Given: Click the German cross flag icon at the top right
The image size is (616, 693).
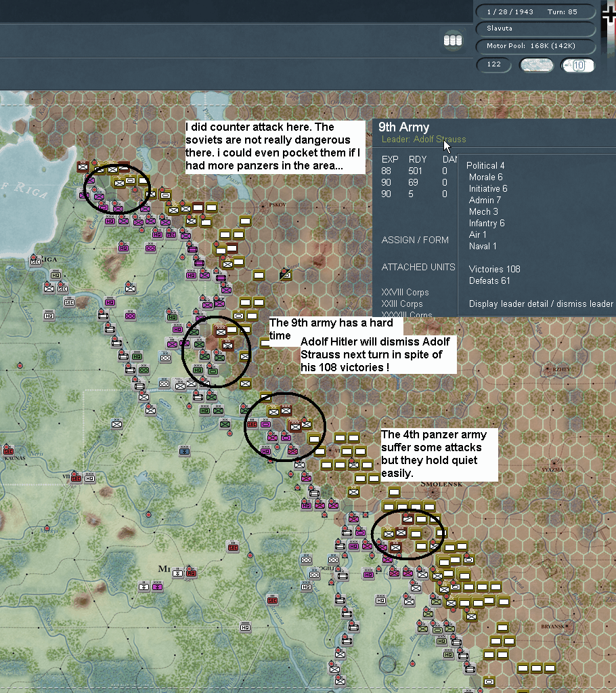Looking at the screenshot, I should tap(609, 16).
